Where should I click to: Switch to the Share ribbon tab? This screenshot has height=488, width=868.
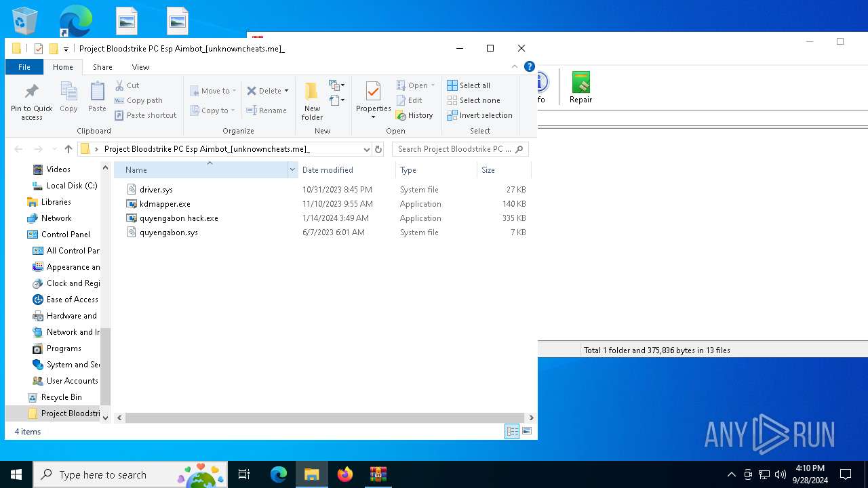coord(102,67)
